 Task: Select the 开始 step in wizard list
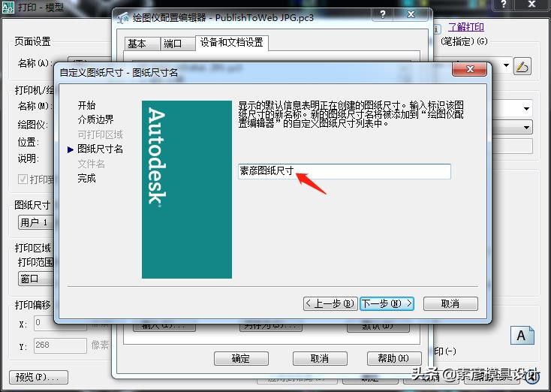click(x=87, y=105)
